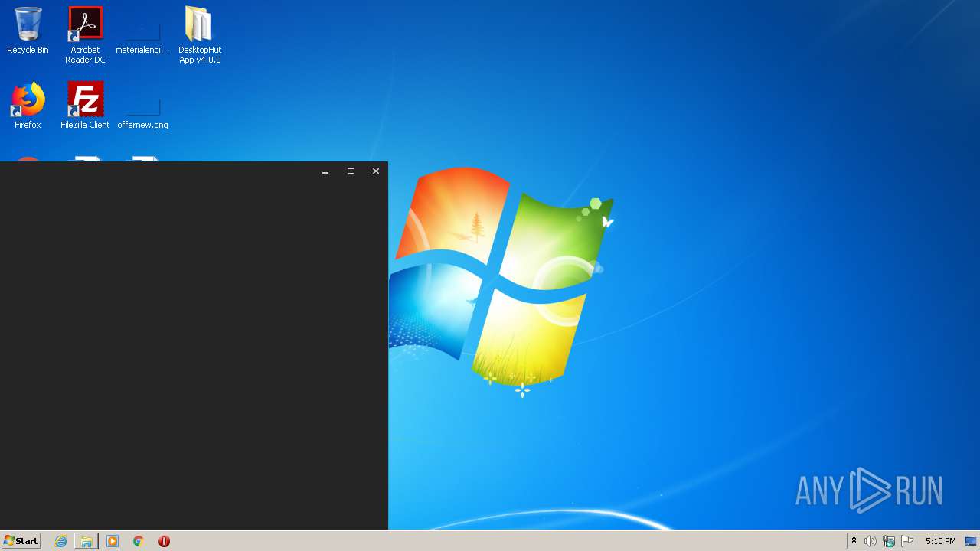Open DesktopHut App v4.0.0 folder
Image resolution: width=980 pixels, height=551 pixels.
[200, 35]
